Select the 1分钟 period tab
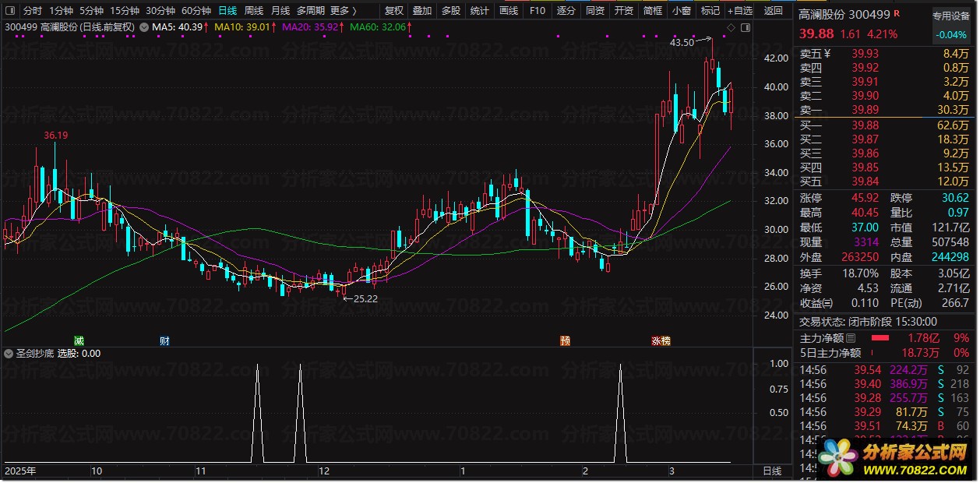The image size is (980, 483). pyautogui.click(x=61, y=11)
